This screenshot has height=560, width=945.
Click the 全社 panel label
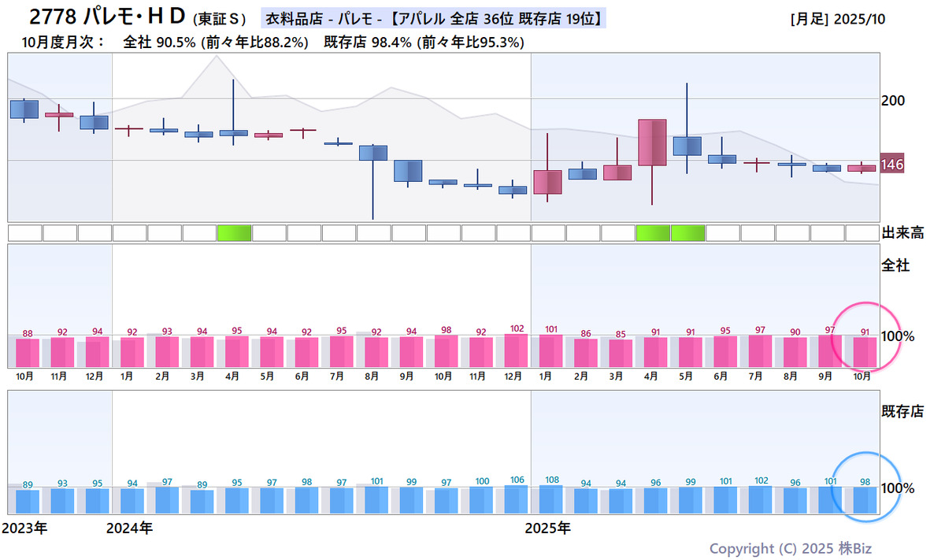[895, 265]
